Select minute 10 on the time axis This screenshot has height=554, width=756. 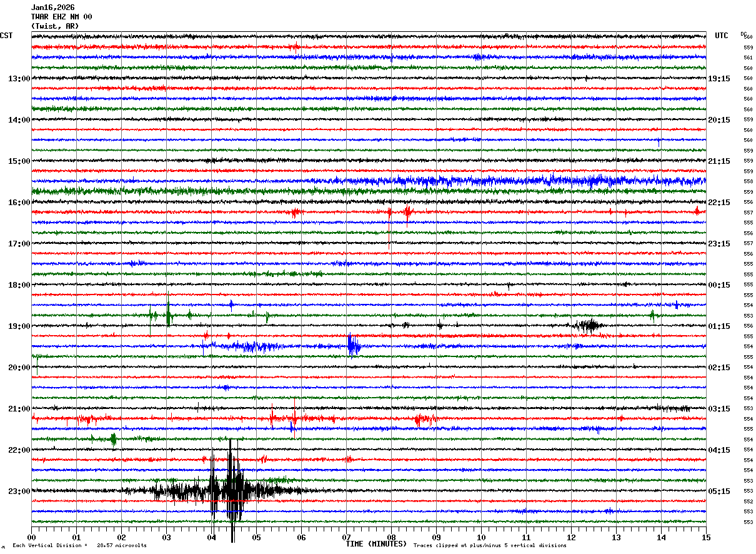click(x=481, y=537)
